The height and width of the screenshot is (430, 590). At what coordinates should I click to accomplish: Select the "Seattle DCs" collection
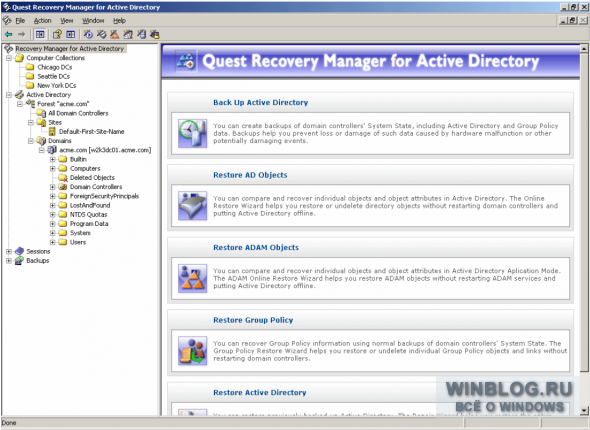click(x=53, y=76)
